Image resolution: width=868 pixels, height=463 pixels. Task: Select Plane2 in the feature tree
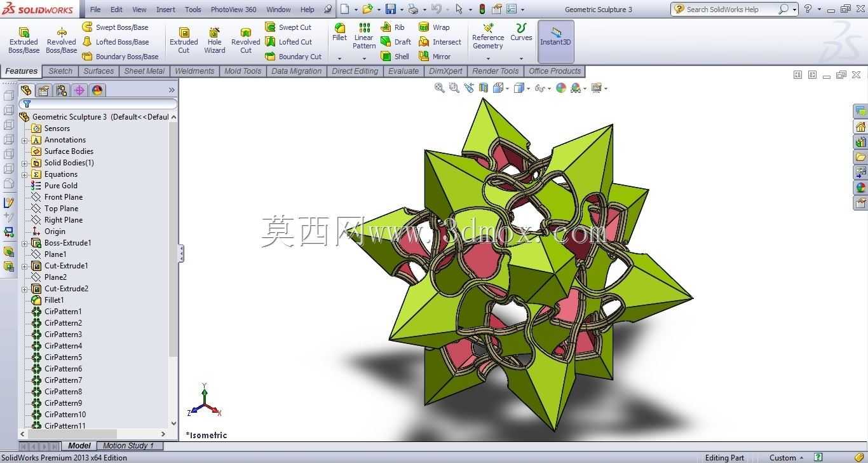pos(49,277)
